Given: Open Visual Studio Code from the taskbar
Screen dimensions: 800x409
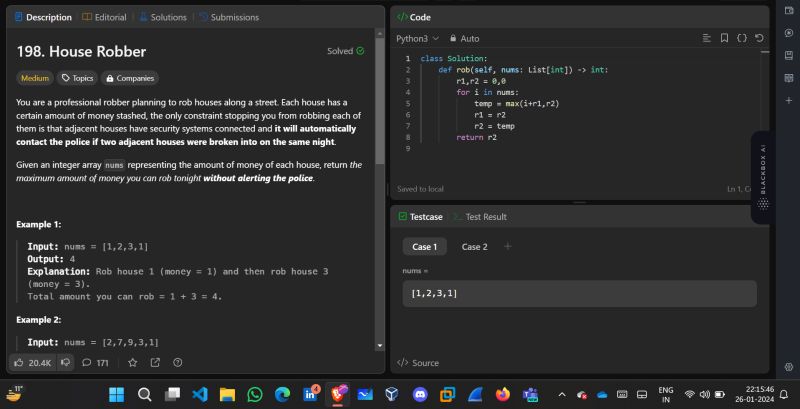Looking at the screenshot, I should tap(199, 394).
